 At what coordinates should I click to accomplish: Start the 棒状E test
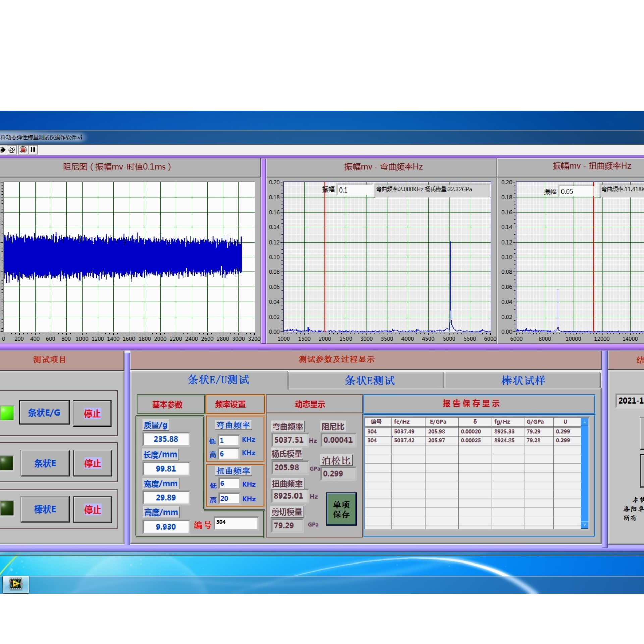point(45,509)
